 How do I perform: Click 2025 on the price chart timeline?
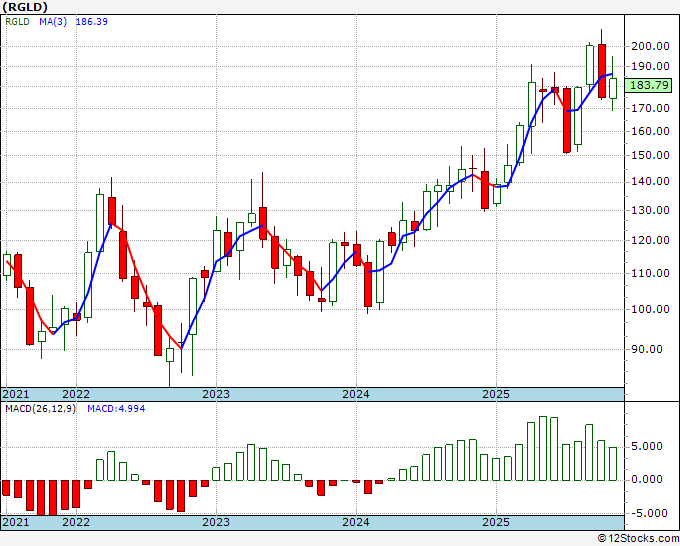pyautogui.click(x=496, y=394)
